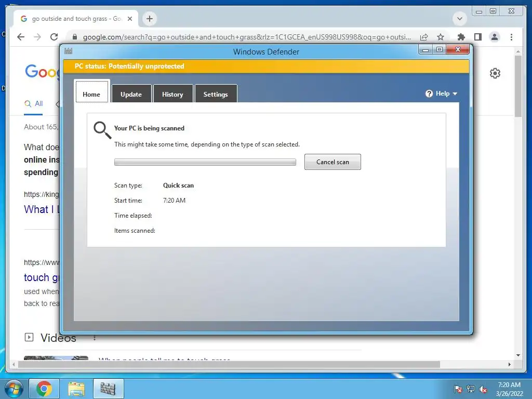Minimize the Windows Defender window
This screenshot has width=532, height=399.
pyautogui.click(x=425, y=50)
